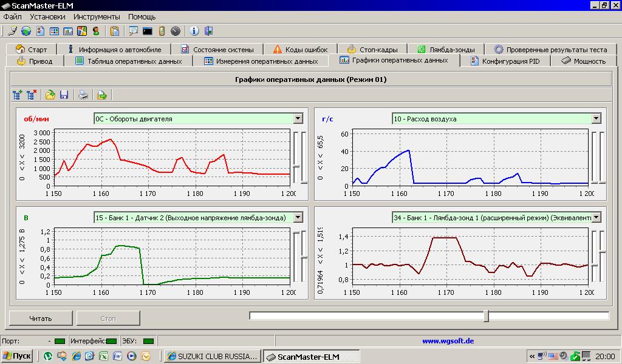The image size is (622, 364).
Task: Save graph data with floppy disk icon
Action: (64, 95)
